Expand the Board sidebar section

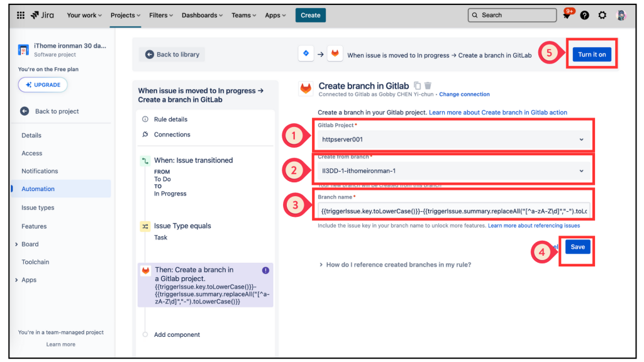pos(16,244)
